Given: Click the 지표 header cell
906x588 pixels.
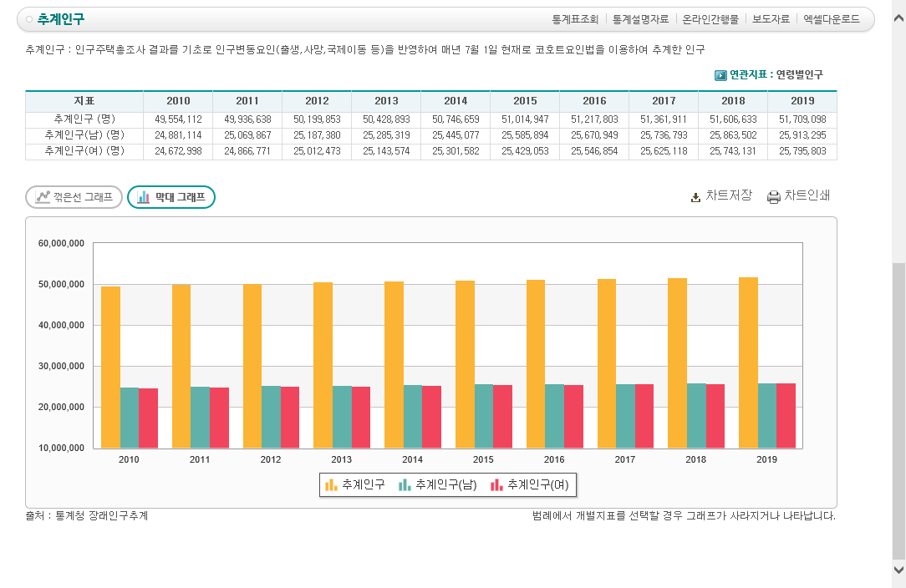Looking at the screenshot, I should (84, 101).
